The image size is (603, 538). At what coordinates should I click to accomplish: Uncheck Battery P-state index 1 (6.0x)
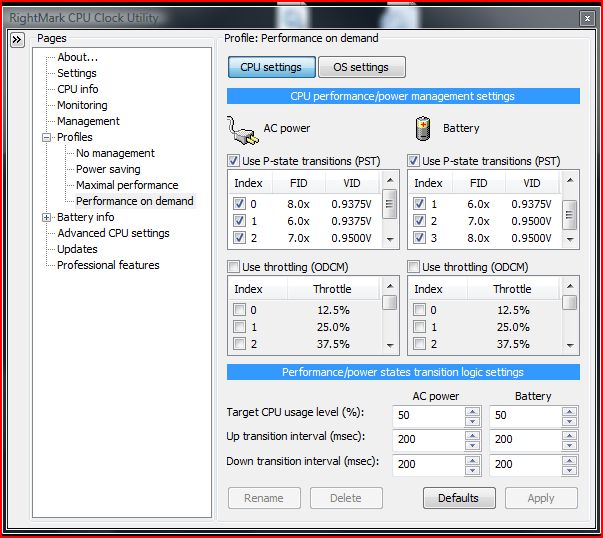point(419,204)
